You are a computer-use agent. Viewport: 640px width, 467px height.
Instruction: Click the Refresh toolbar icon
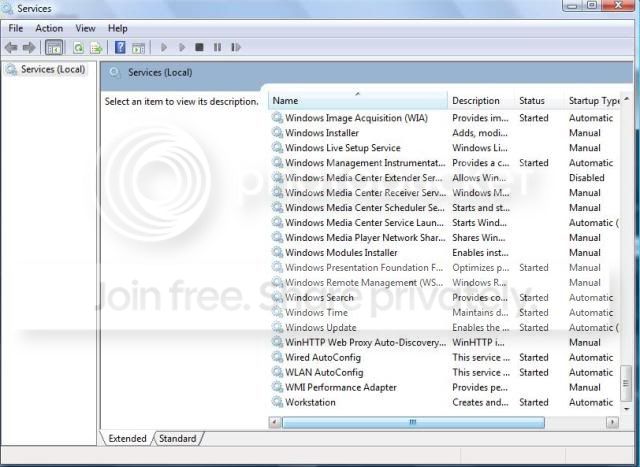(x=78, y=48)
